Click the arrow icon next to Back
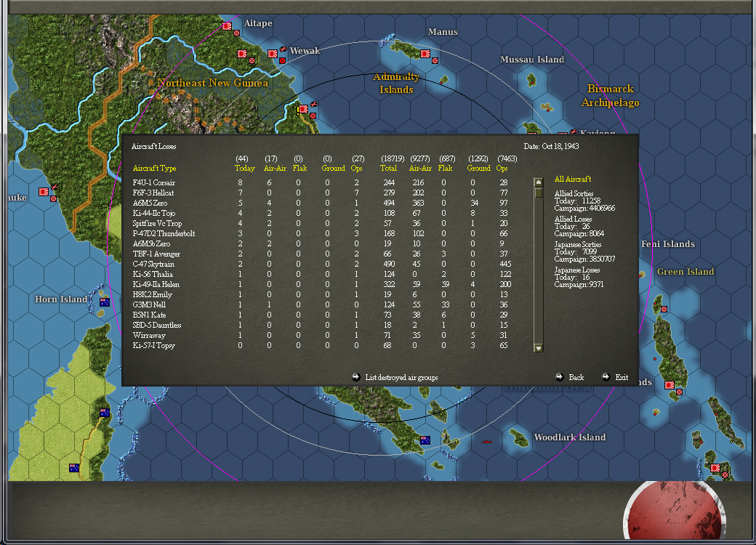756x545 pixels. tap(559, 377)
